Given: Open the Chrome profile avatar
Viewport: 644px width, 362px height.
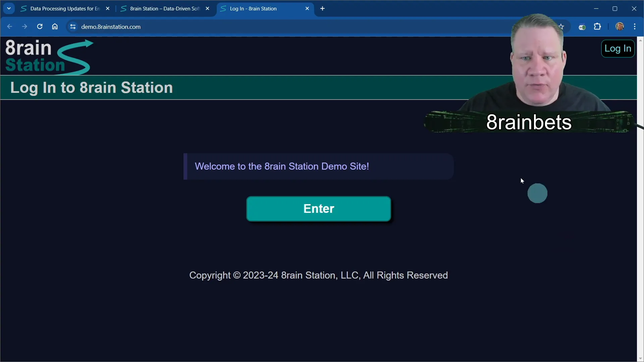Looking at the screenshot, I should [x=620, y=27].
